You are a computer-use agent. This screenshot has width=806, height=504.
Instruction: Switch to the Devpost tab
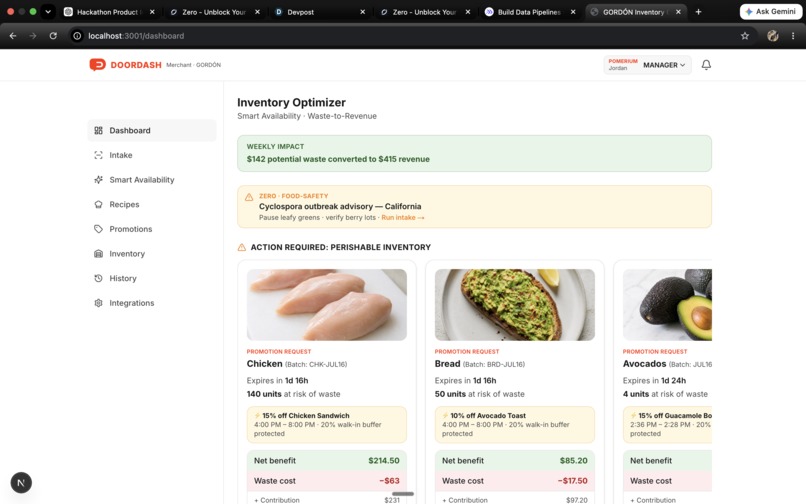[319, 12]
